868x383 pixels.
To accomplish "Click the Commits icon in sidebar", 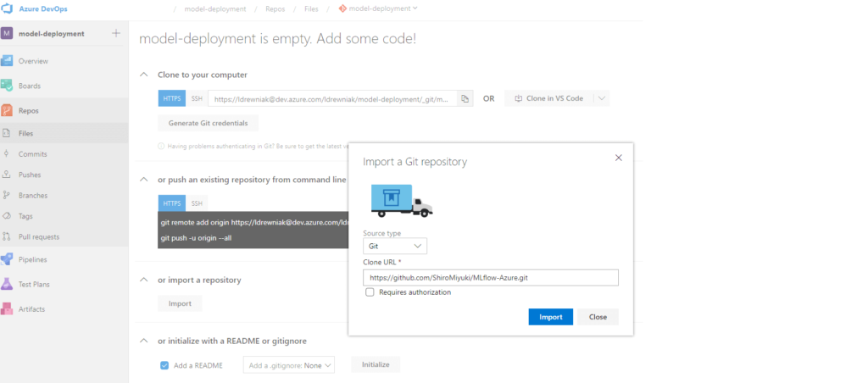I will (7, 154).
